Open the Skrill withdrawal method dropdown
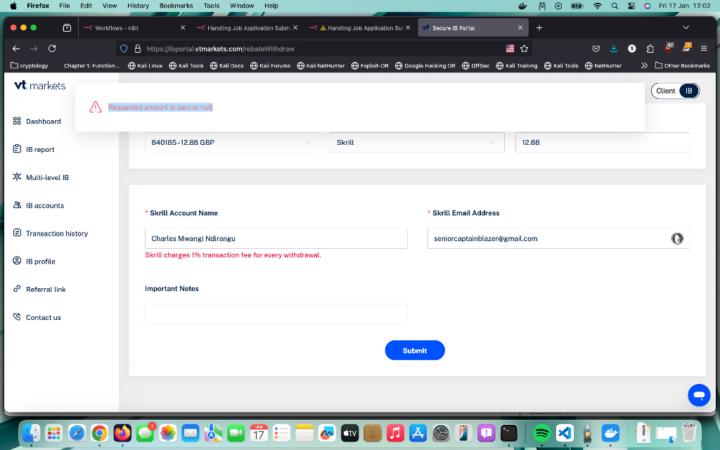This screenshot has width=720, height=450. coord(417,142)
